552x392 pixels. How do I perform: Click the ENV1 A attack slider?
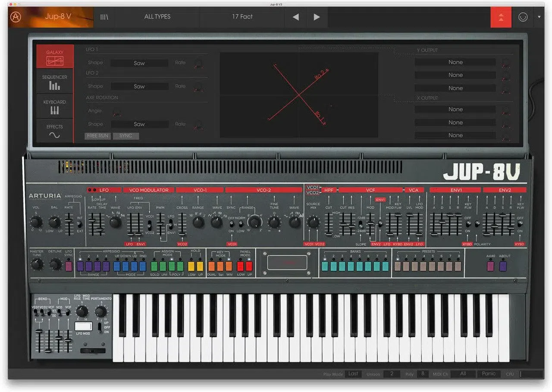click(433, 224)
